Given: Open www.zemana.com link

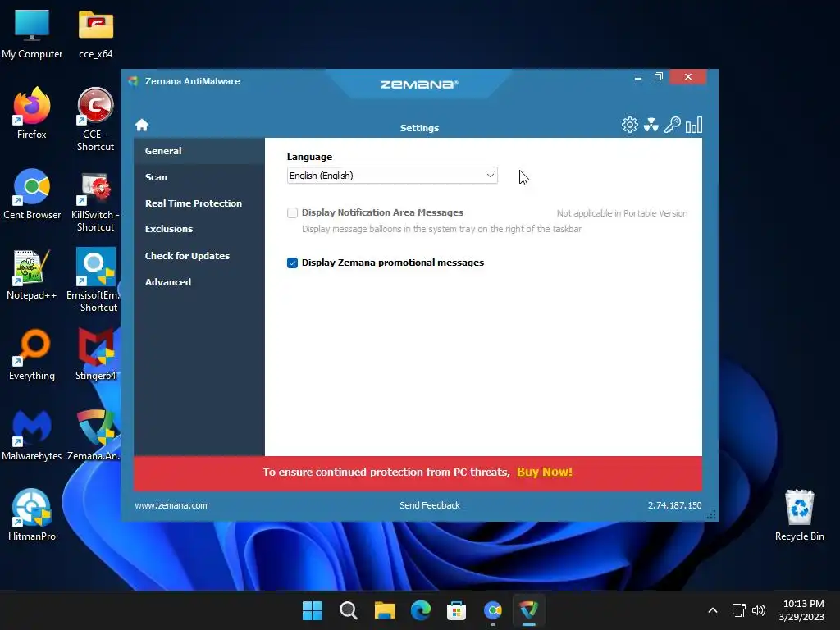Looking at the screenshot, I should coord(171,505).
